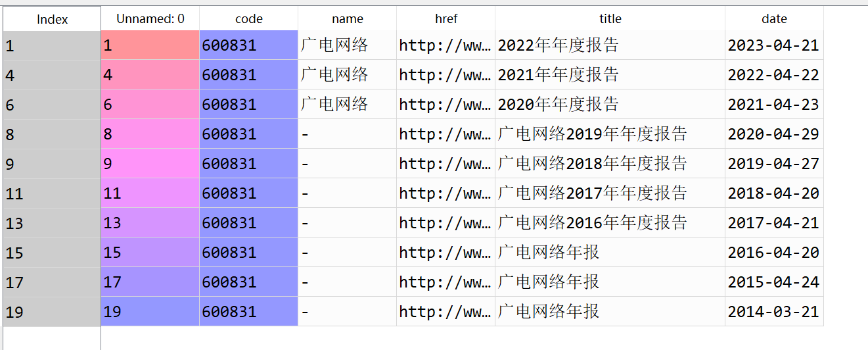Click the name cell '广电网络' in row 4

click(x=348, y=75)
